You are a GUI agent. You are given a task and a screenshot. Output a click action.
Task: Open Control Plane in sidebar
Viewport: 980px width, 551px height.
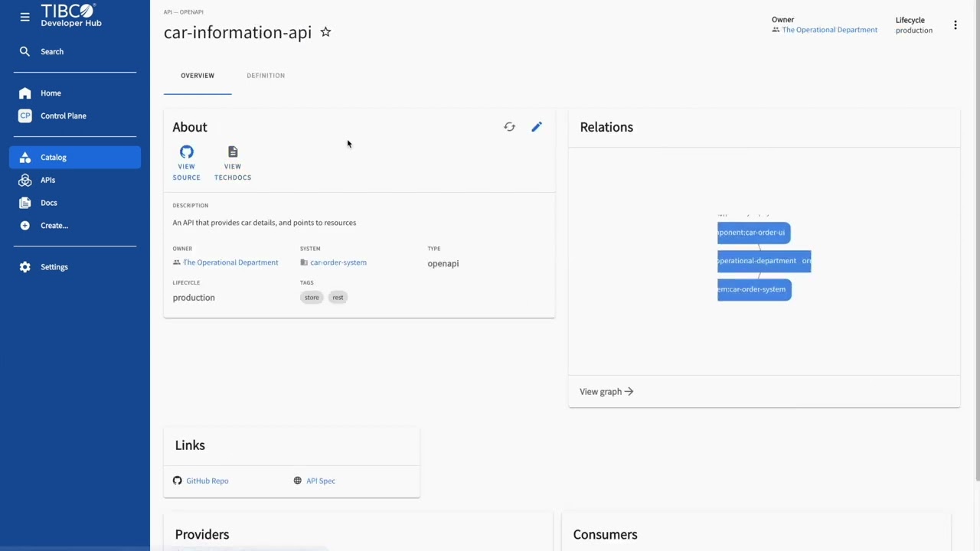point(64,116)
